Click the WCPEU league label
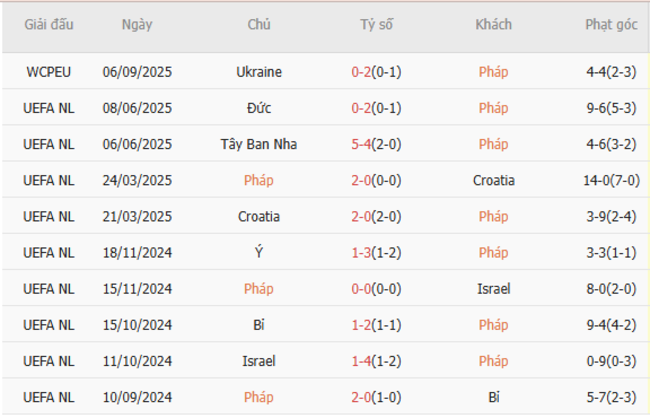 click(49, 72)
